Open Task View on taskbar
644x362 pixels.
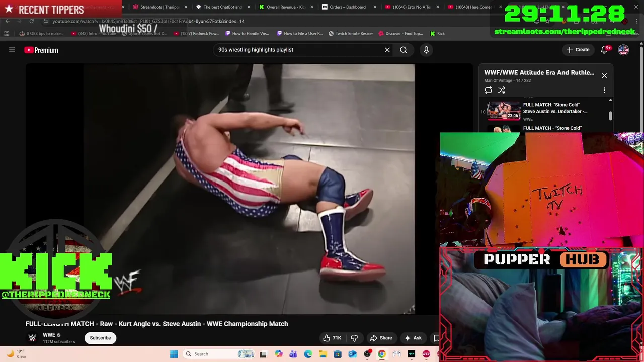click(x=263, y=354)
